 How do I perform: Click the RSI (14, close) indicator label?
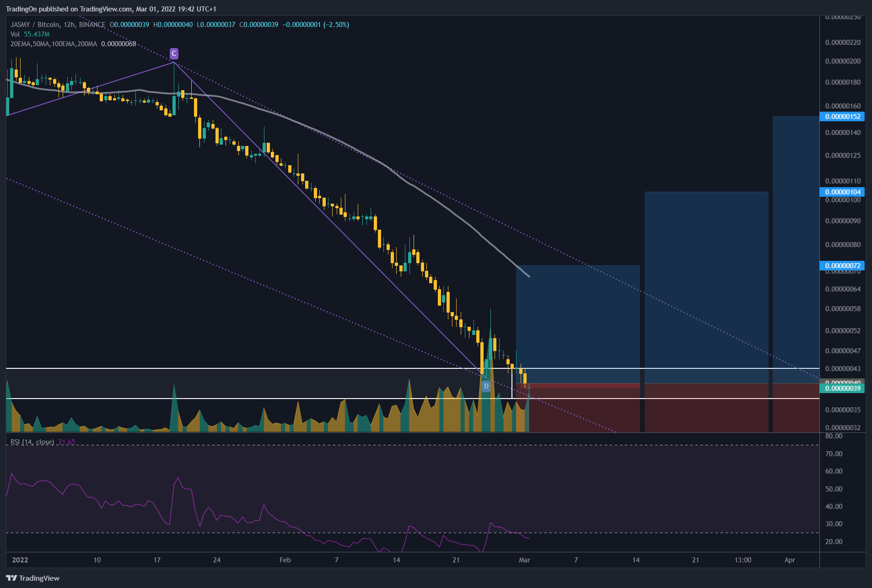click(32, 442)
